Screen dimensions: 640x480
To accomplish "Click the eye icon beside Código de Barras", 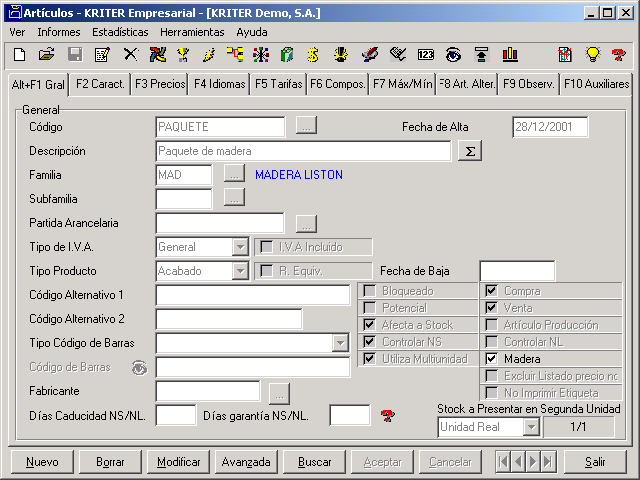I will tap(140, 368).
